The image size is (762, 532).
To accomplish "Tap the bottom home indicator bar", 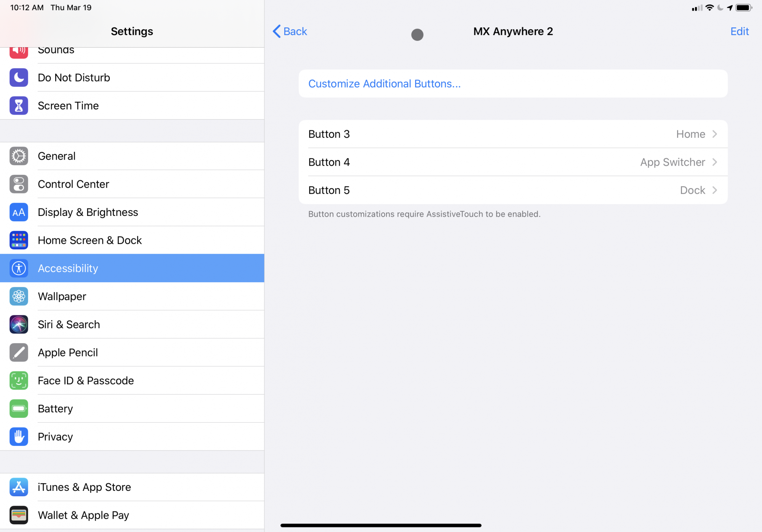I will [x=381, y=525].
